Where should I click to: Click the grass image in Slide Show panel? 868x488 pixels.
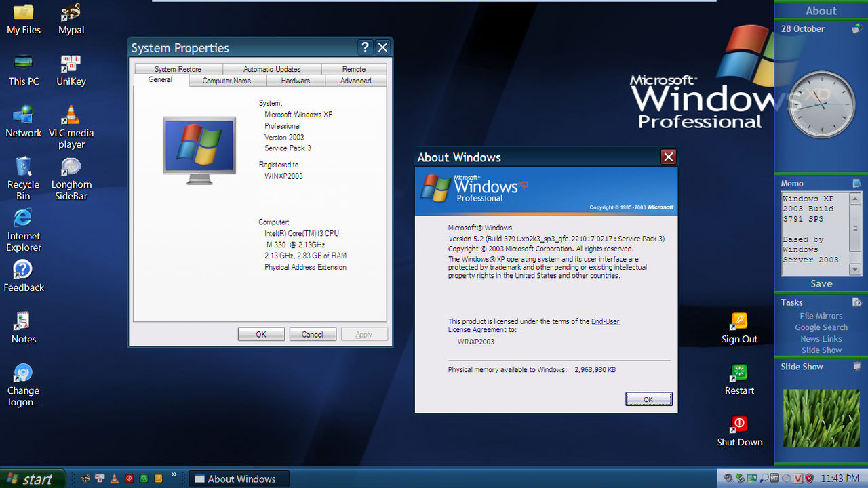(x=821, y=418)
